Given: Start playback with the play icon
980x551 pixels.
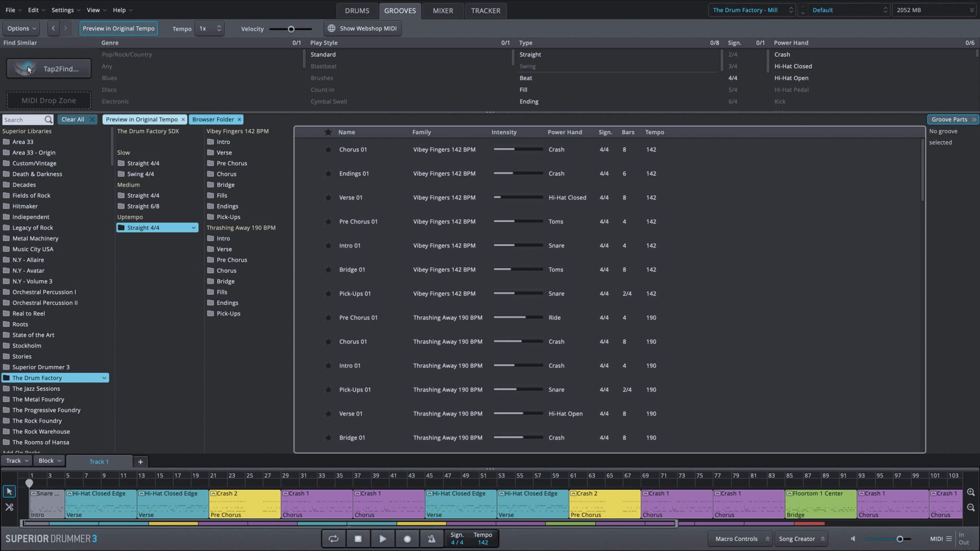Looking at the screenshot, I should tap(382, 539).
